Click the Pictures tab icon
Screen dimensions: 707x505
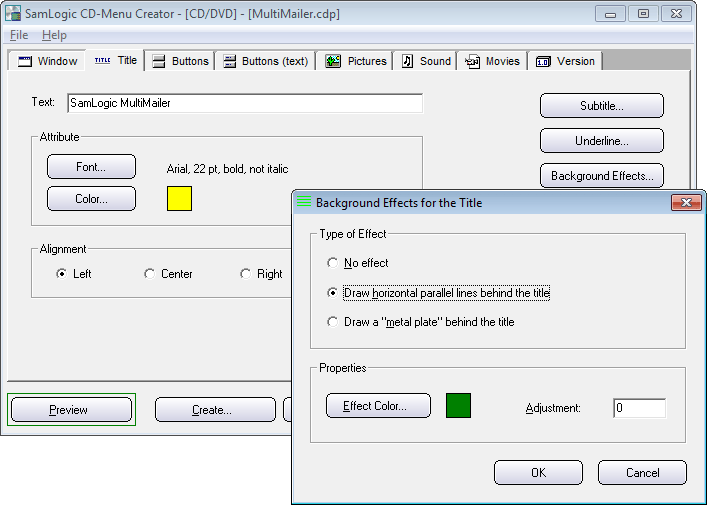pyautogui.click(x=333, y=61)
